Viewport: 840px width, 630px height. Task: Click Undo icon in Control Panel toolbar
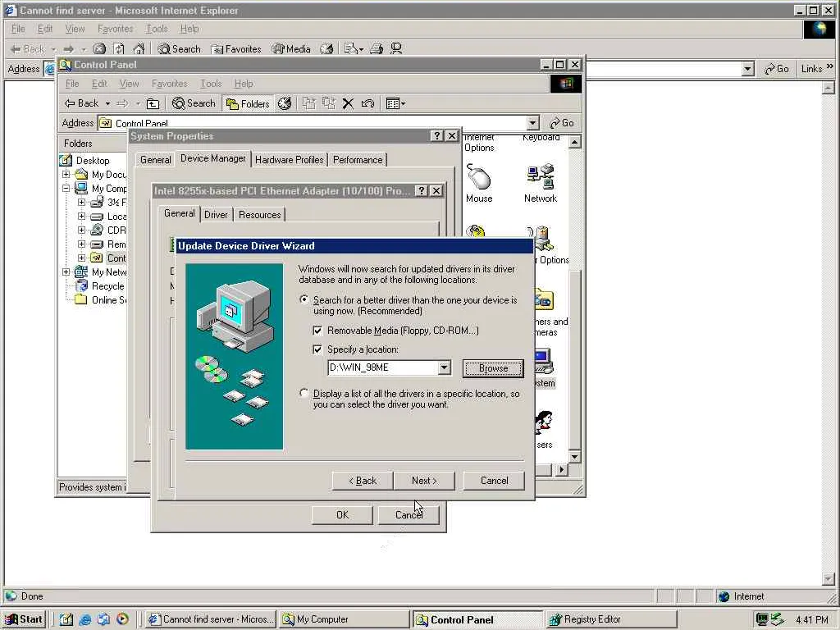[x=367, y=103]
